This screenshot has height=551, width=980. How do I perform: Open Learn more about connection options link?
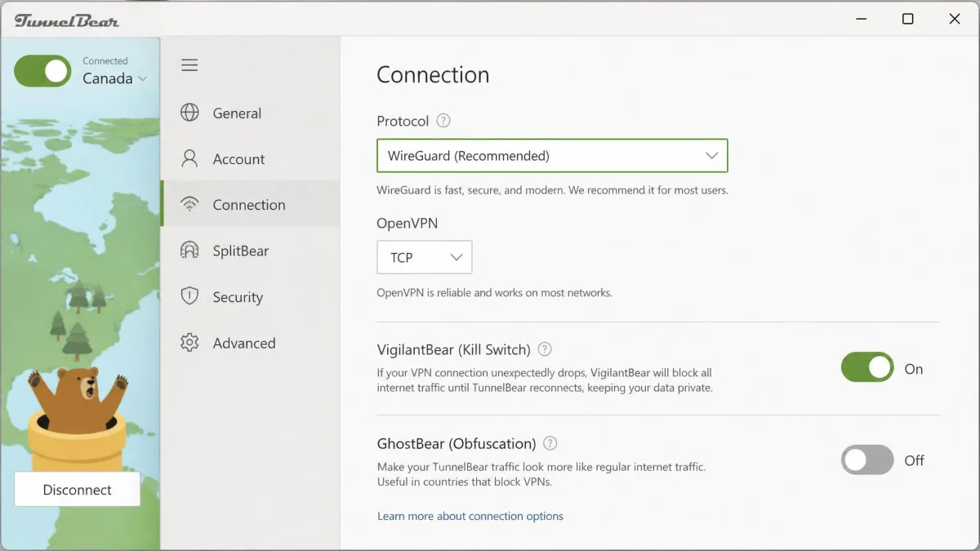[x=470, y=516]
